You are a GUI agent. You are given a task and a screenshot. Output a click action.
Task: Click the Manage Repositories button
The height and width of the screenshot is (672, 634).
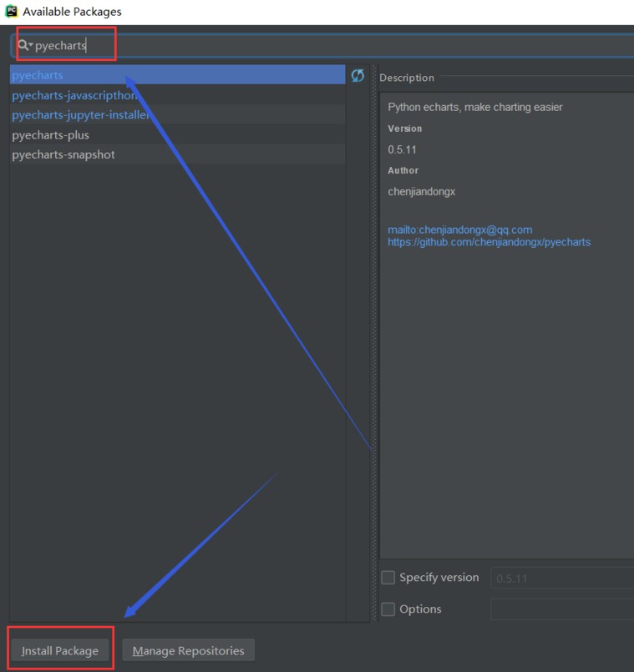[x=188, y=650]
